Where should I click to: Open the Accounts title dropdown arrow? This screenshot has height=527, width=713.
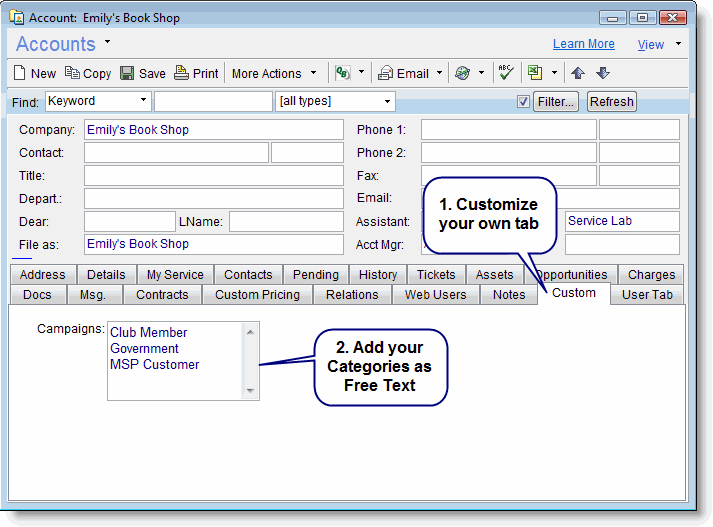pyautogui.click(x=108, y=42)
